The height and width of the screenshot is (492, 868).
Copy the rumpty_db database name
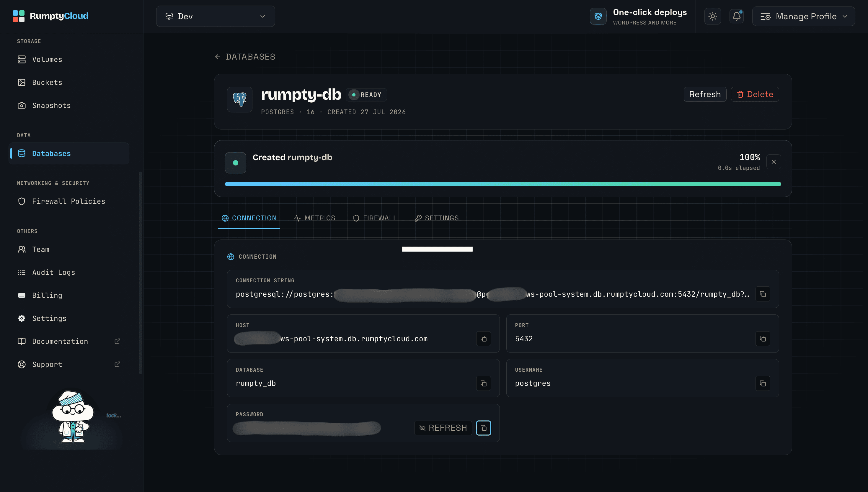[x=483, y=383]
